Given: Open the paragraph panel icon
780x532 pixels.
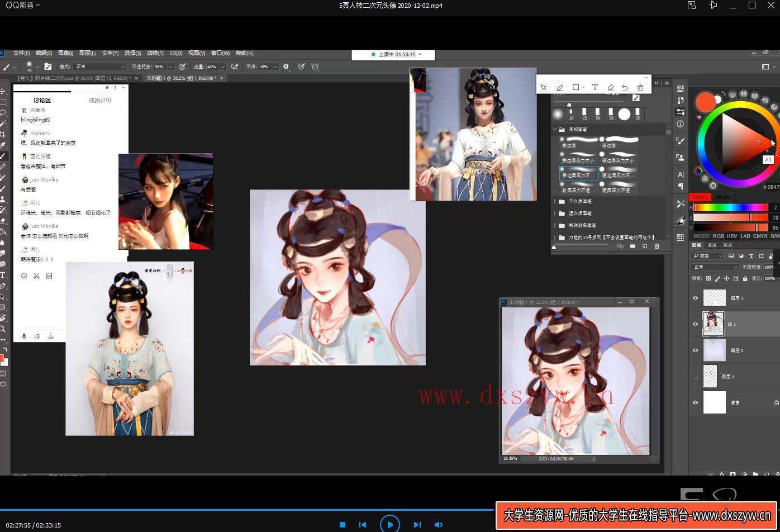Looking at the screenshot, I should [680, 186].
